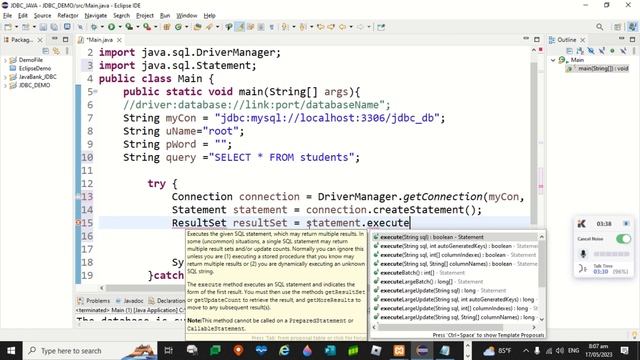Collapse the Main class in Outline
640x360 pixels.
pos(553,60)
